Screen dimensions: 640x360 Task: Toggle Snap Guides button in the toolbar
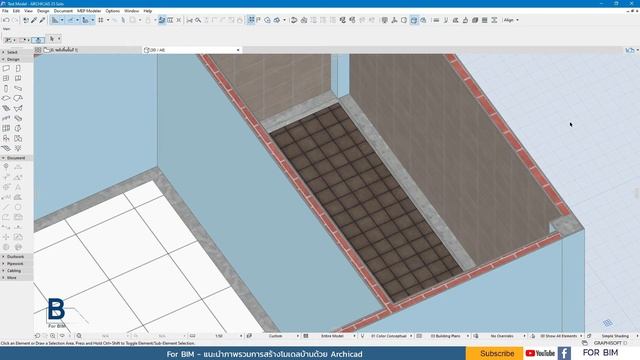pos(70,20)
